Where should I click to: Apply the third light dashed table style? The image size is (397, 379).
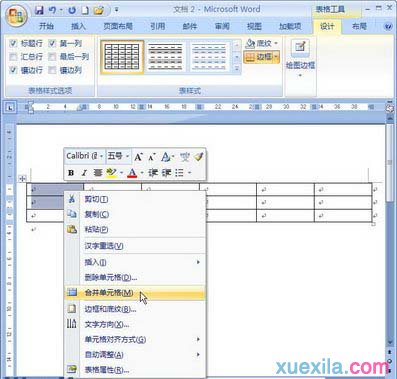click(209, 57)
